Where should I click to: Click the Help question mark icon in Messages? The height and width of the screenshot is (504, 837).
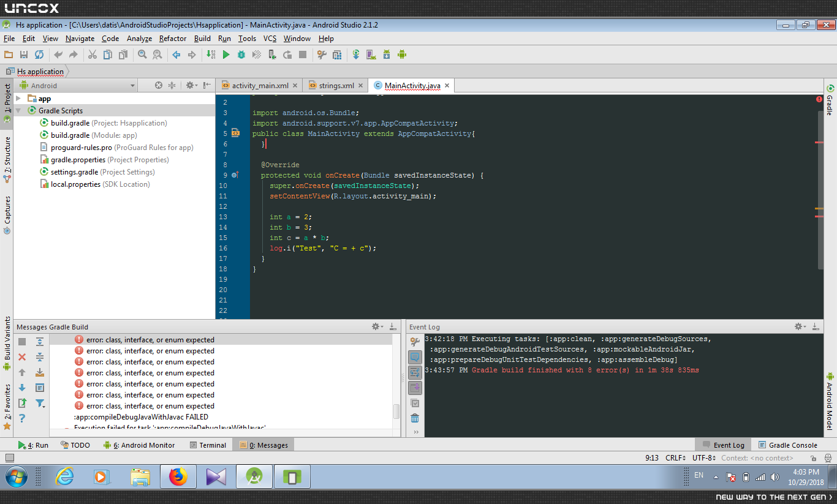point(22,418)
